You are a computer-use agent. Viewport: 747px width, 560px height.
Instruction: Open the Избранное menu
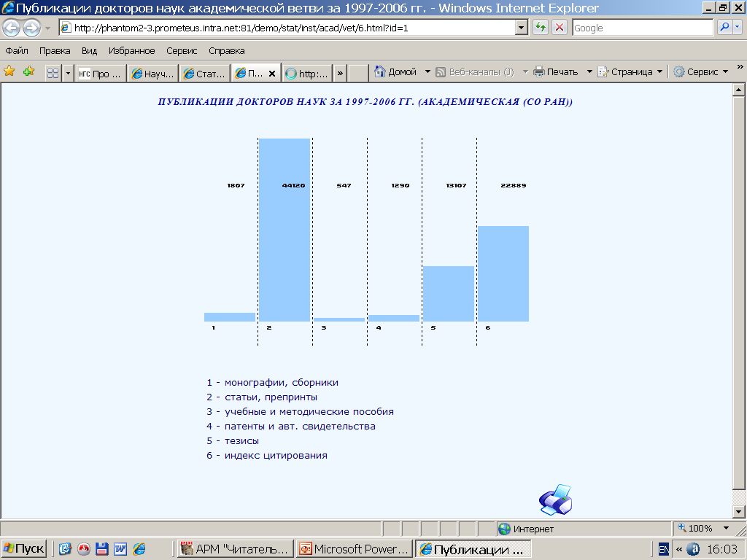coord(131,50)
